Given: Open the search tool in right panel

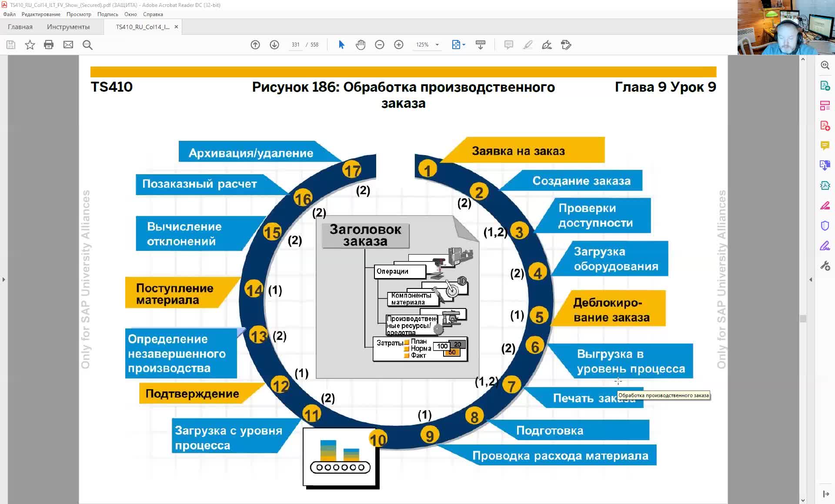Looking at the screenshot, I should [825, 65].
